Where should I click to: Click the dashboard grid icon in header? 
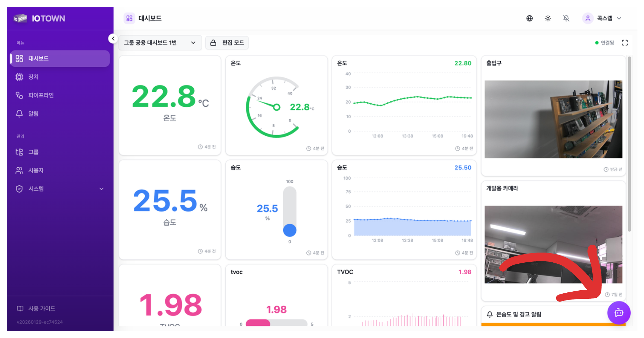129,18
